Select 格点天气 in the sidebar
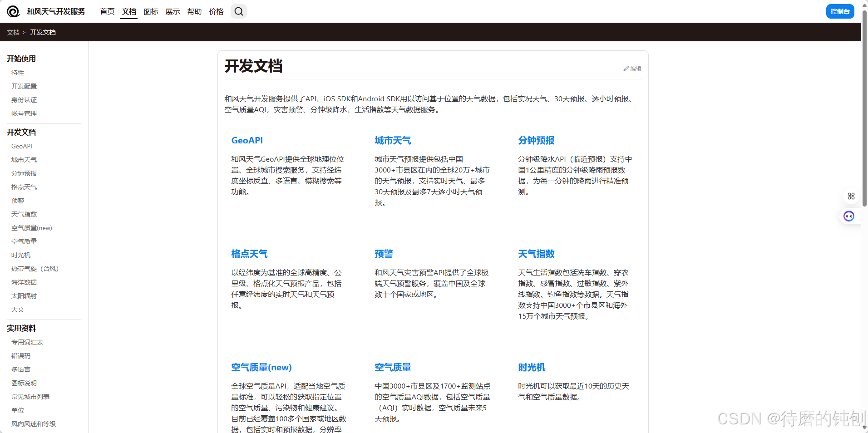Image resolution: width=868 pixels, height=433 pixels. (x=24, y=187)
